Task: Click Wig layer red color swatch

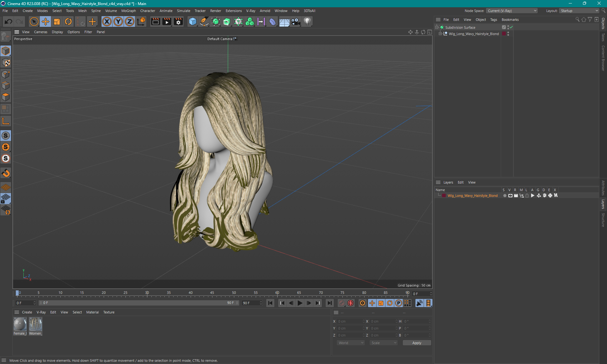Action: coord(444,196)
